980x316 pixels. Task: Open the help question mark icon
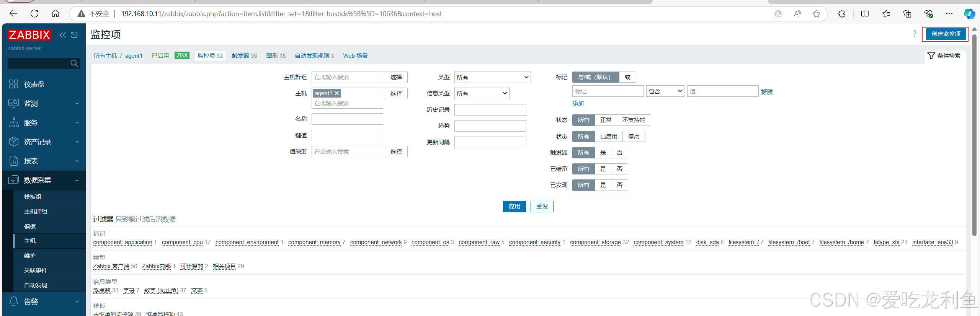point(915,34)
